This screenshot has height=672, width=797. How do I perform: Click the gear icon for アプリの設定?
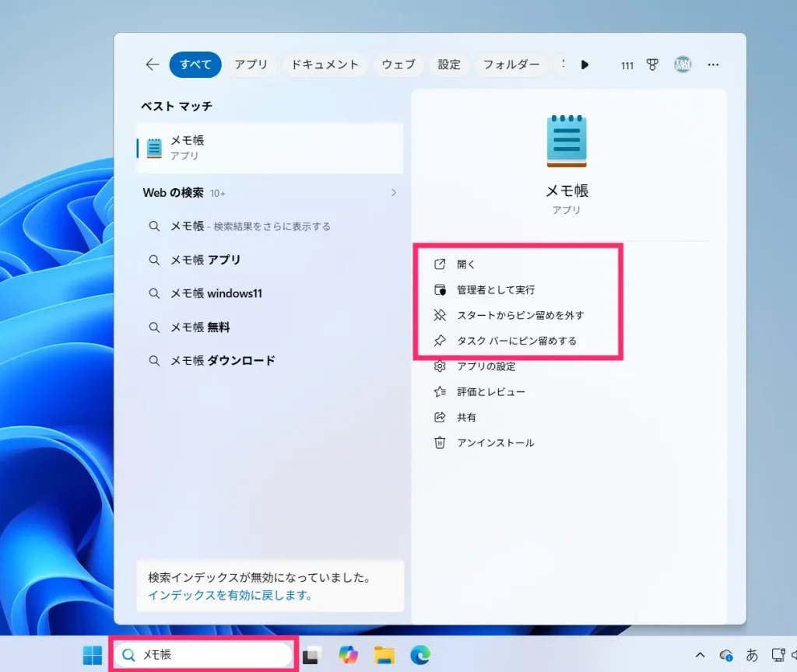point(440,366)
